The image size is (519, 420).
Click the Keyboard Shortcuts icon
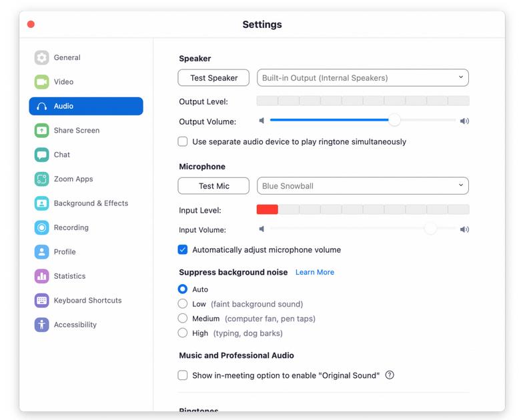click(42, 300)
